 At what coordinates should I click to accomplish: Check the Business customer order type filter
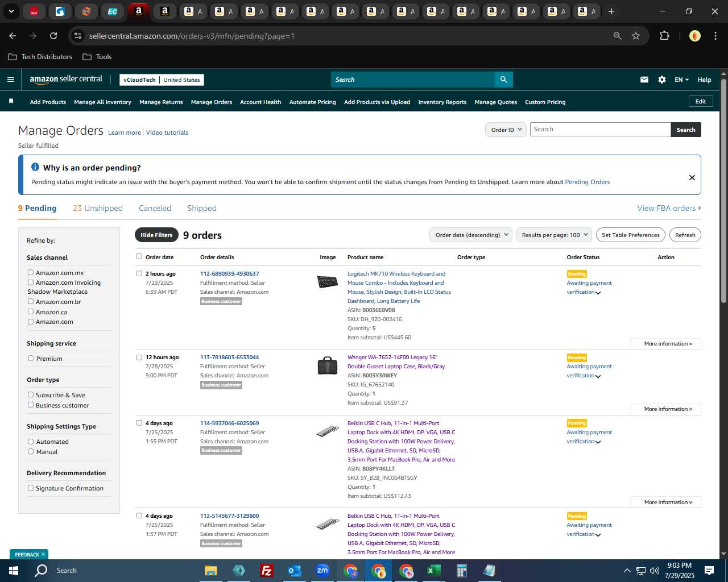point(31,405)
